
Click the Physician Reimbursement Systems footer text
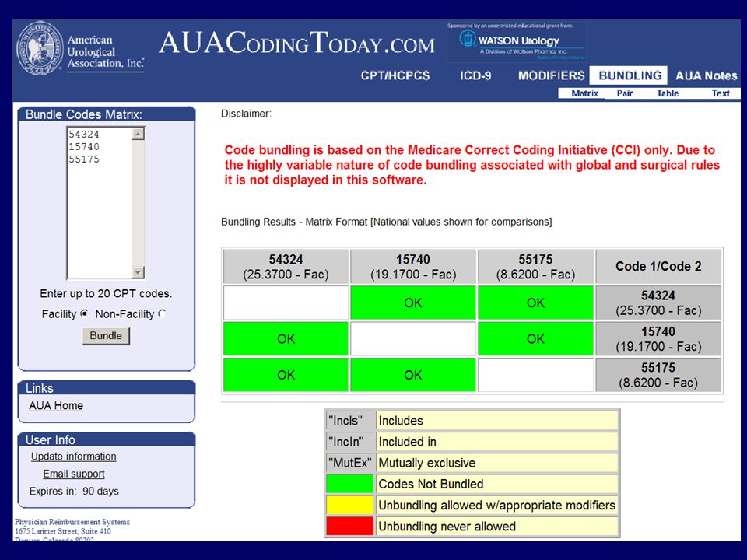[72, 522]
